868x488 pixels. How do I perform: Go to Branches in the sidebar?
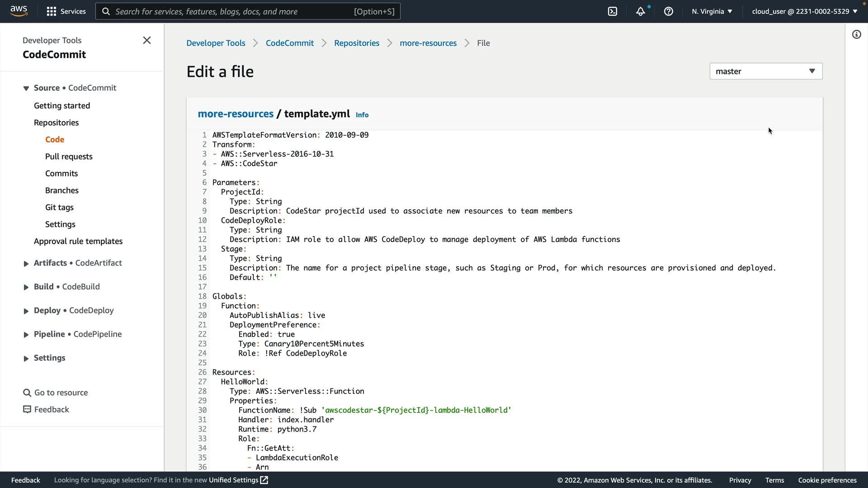[x=62, y=190]
